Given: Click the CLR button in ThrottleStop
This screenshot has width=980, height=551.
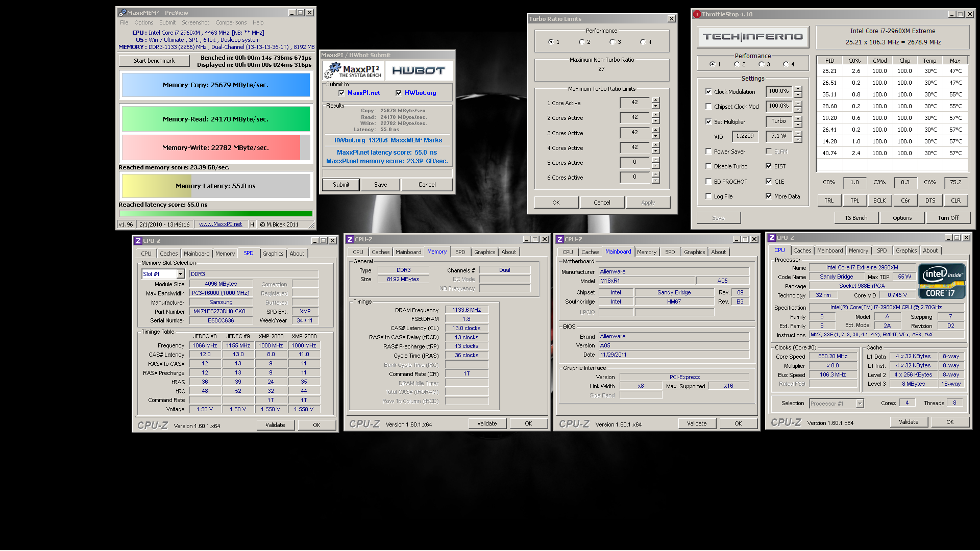Looking at the screenshot, I should coord(956,201).
